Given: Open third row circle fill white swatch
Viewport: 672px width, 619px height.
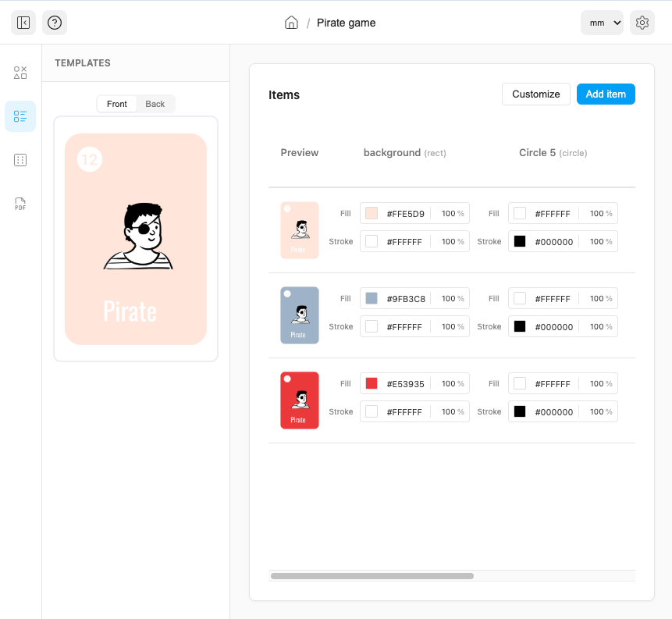Looking at the screenshot, I should click(520, 383).
